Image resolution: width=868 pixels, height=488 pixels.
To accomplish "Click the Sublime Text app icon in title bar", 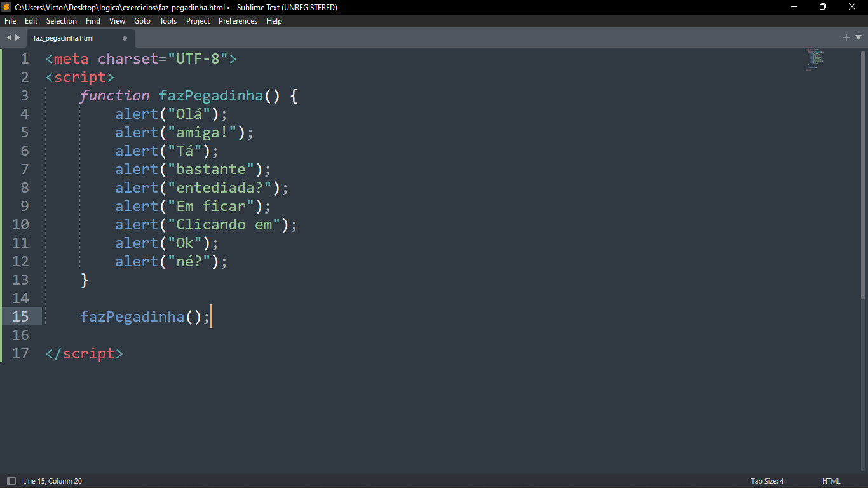I will [6, 7].
